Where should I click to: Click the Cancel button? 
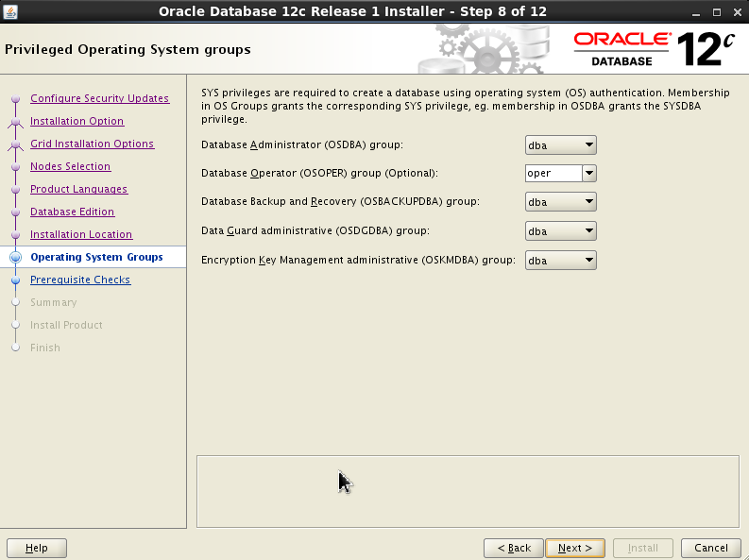[711, 548]
